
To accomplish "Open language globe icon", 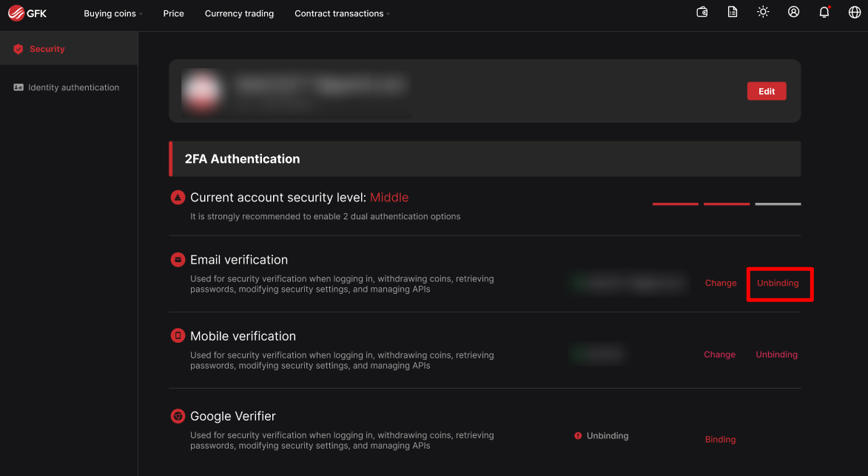I will coord(855,13).
